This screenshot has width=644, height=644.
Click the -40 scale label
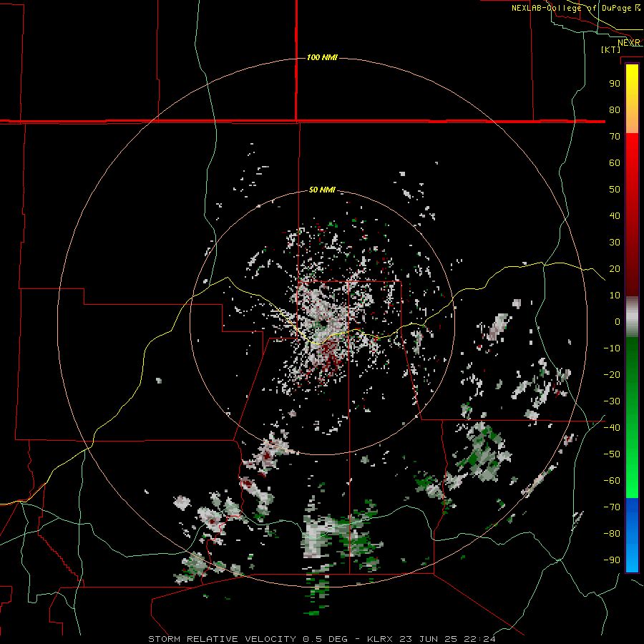point(612,428)
